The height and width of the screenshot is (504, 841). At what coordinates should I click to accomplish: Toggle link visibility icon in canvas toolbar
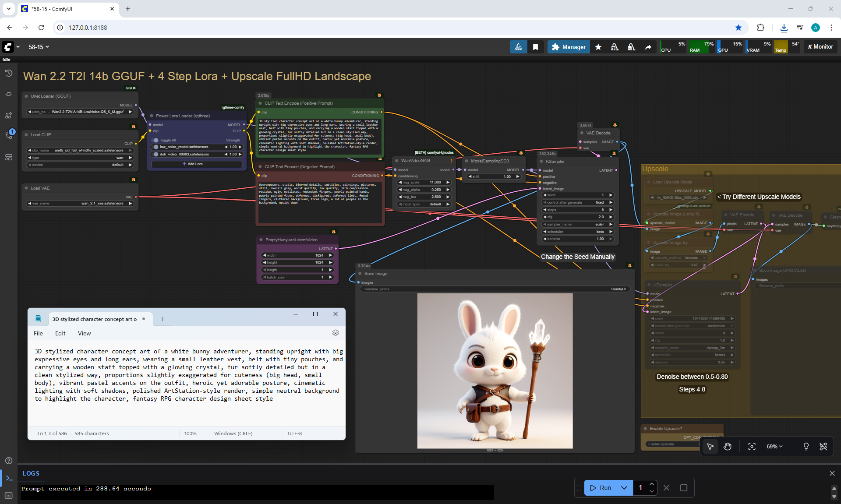pyautogui.click(x=823, y=447)
